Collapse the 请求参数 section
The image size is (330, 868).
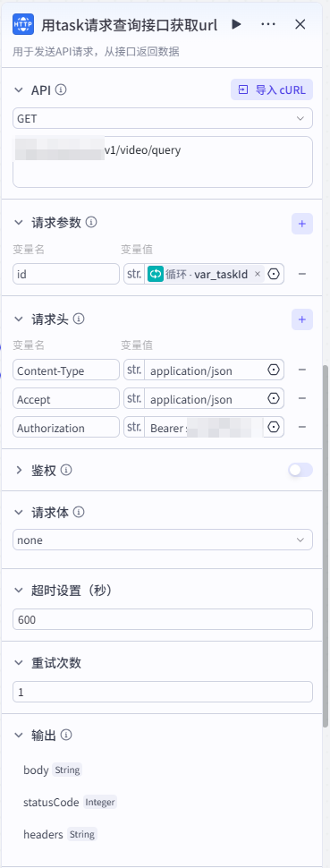[x=20, y=223]
